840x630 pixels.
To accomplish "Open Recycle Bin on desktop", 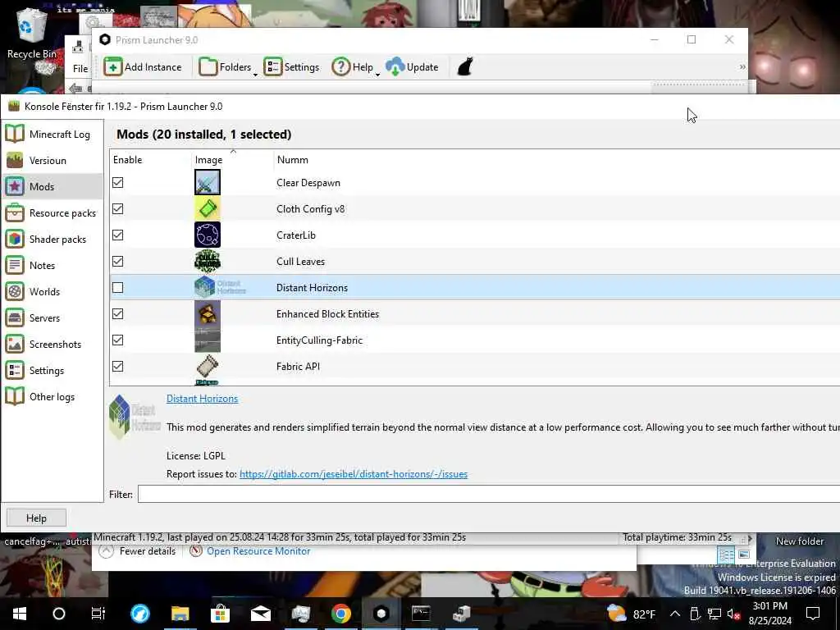I will pos(32,32).
